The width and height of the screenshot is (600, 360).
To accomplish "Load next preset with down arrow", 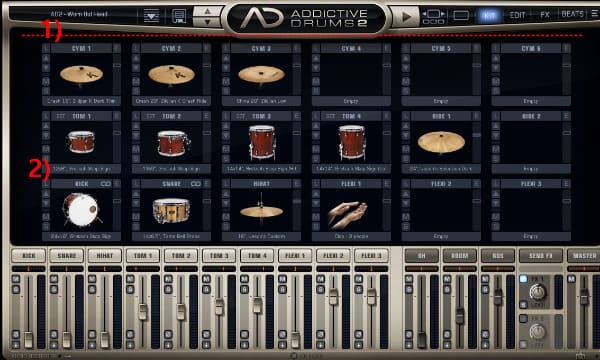I will (207, 22).
